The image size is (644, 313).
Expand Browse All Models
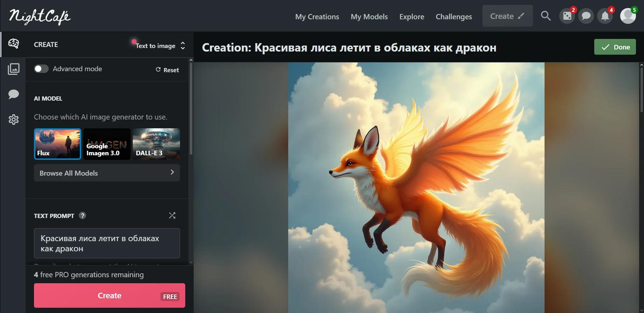(107, 173)
